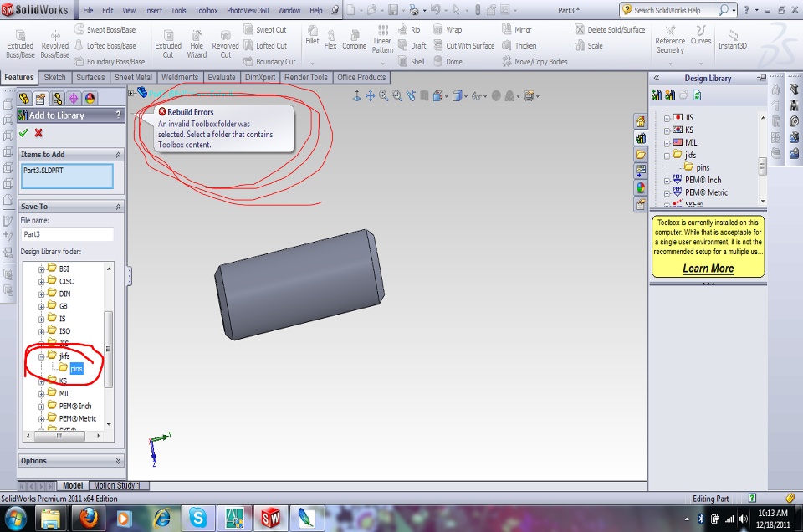Select the Motion Study 1 tab
This screenshot has height=532, width=803.
(117, 485)
